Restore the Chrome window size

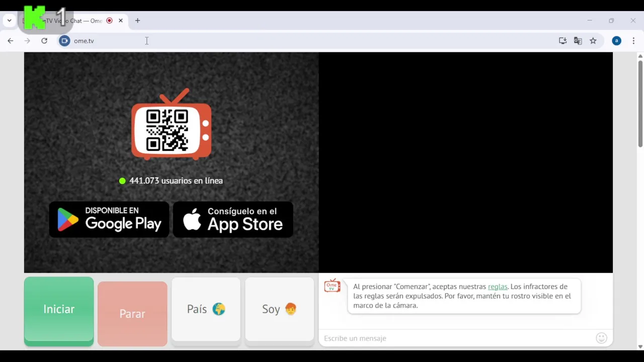611,21
